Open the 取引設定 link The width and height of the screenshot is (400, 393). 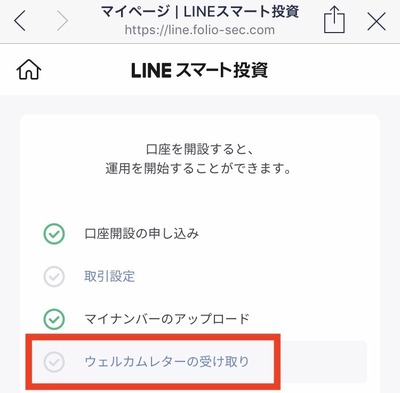click(x=109, y=276)
